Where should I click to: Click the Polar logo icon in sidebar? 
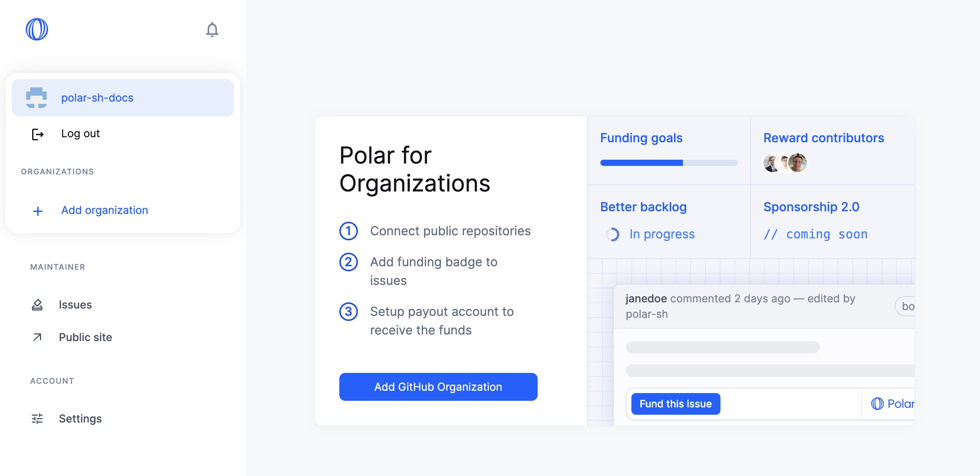(38, 29)
